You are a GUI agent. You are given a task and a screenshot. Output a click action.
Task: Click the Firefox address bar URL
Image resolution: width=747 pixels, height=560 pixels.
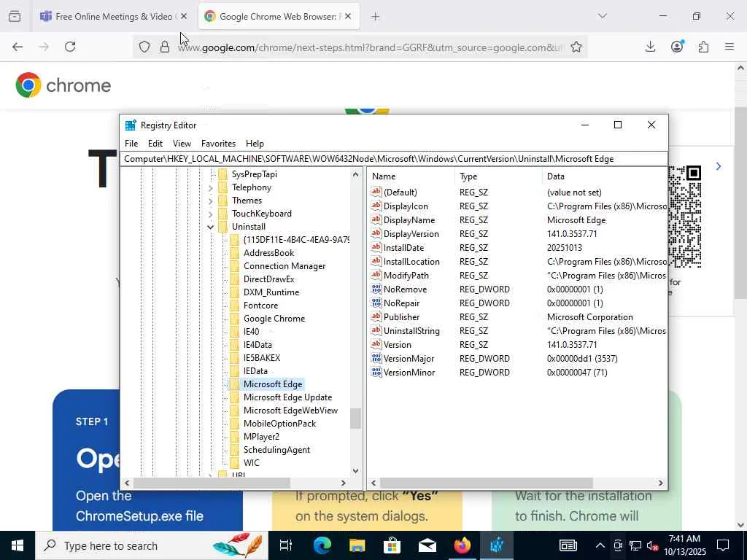click(x=371, y=47)
